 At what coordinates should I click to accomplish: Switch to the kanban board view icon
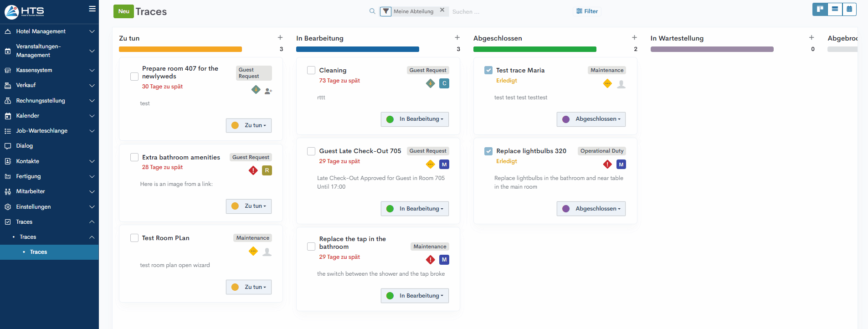[x=820, y=9]
